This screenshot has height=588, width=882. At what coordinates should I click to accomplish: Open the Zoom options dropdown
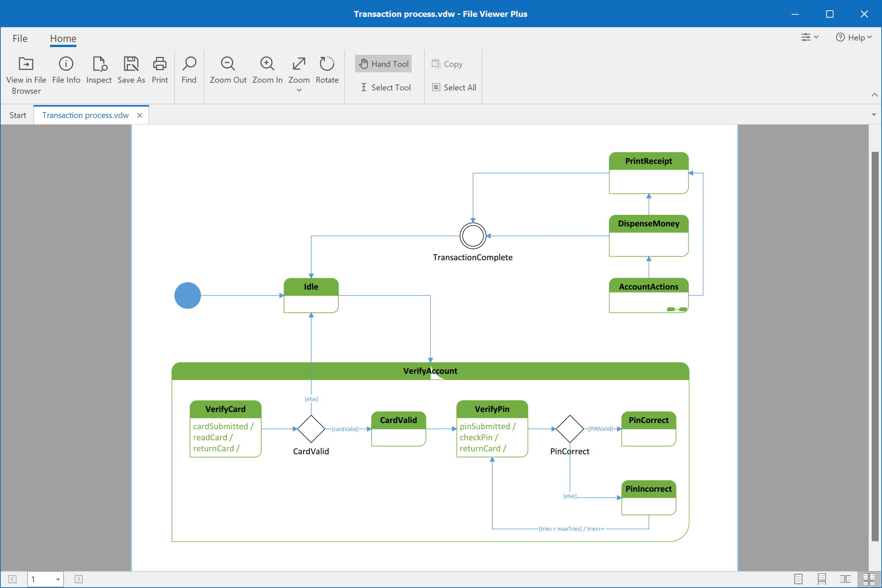298,90
